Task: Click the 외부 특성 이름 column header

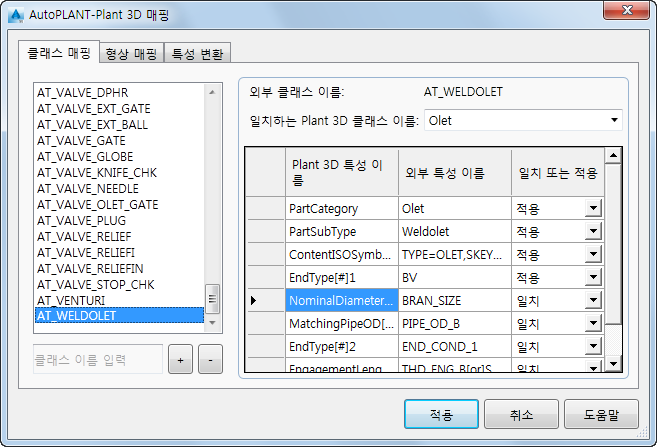Action: pos(455,172)
